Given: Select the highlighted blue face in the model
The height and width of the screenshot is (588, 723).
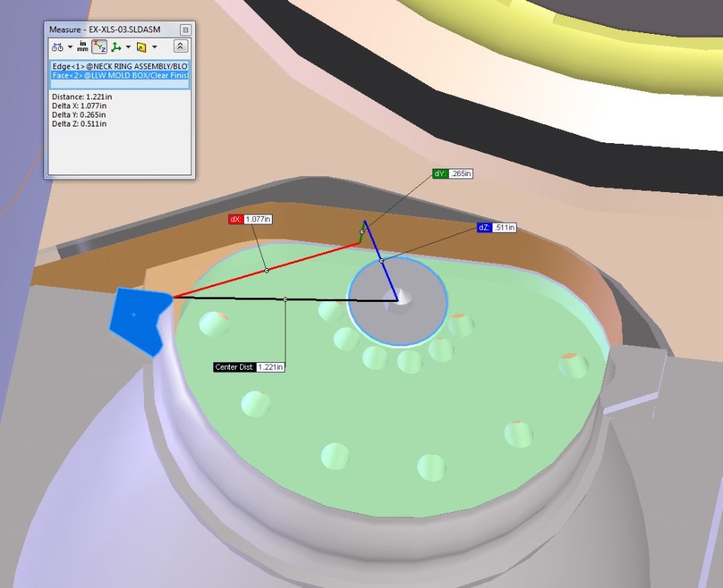Looking at the screenshot, I should tap(136, 320).
